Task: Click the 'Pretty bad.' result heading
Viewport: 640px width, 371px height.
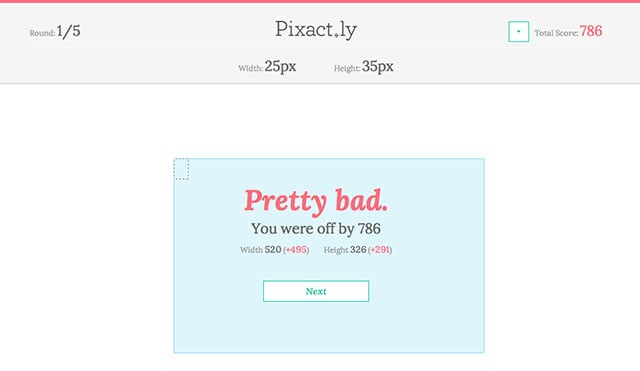Action: point(316,201)
